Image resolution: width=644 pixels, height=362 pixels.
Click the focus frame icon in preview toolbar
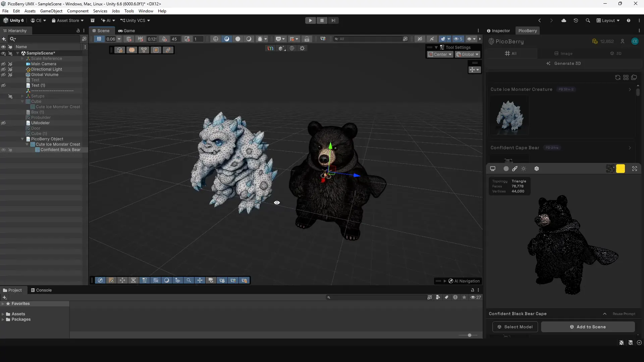point(635,169)
